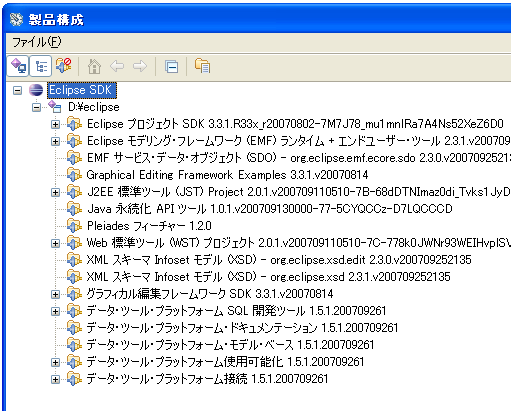The width and height of the screenshot is (511, 411).
Task: Toggle nested feature tree view button
Action: 40,66
